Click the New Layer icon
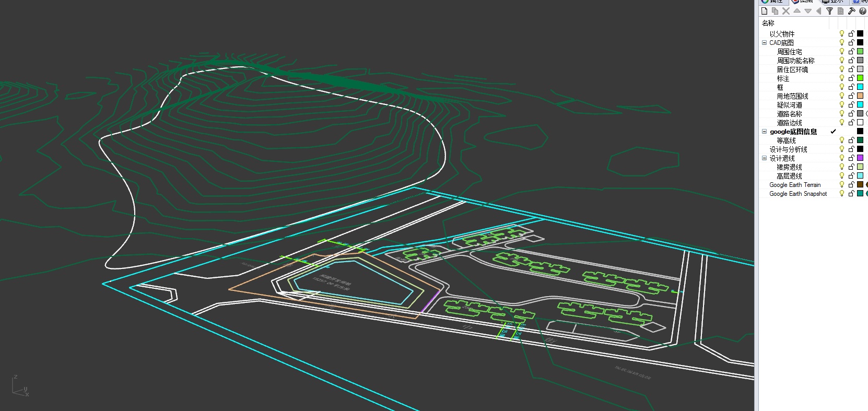868x411 pixels. [x=764, y=11]
